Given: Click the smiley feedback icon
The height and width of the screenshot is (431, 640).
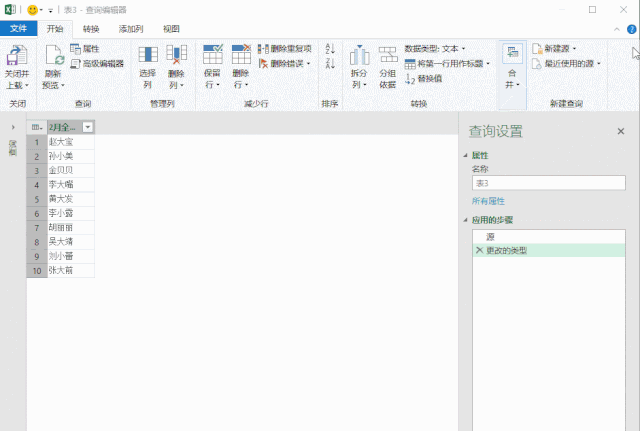Looking at the screenshot, I should [x=32, y=10].
